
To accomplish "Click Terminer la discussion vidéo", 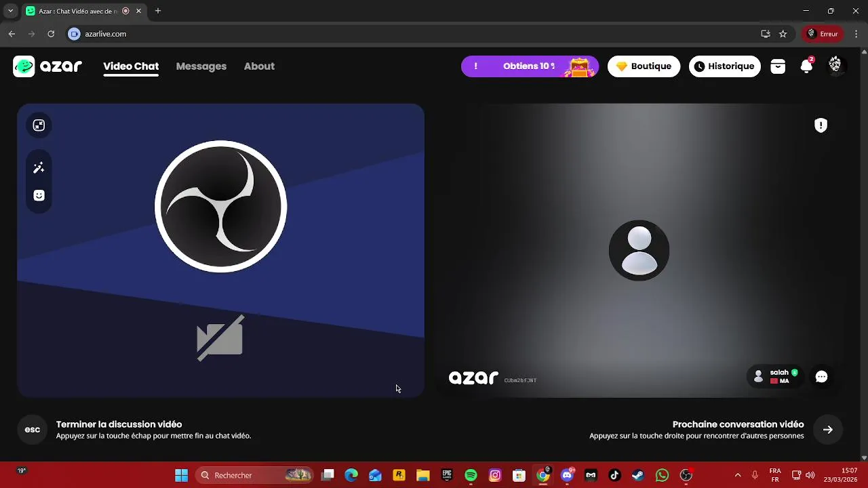I will coord(119,424).
